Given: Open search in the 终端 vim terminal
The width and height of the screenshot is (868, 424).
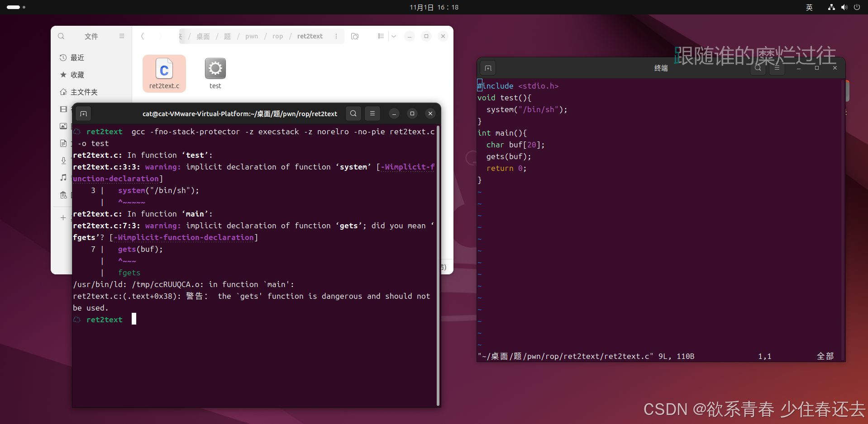Looking at the screenshot, I should tap(758, 68).
